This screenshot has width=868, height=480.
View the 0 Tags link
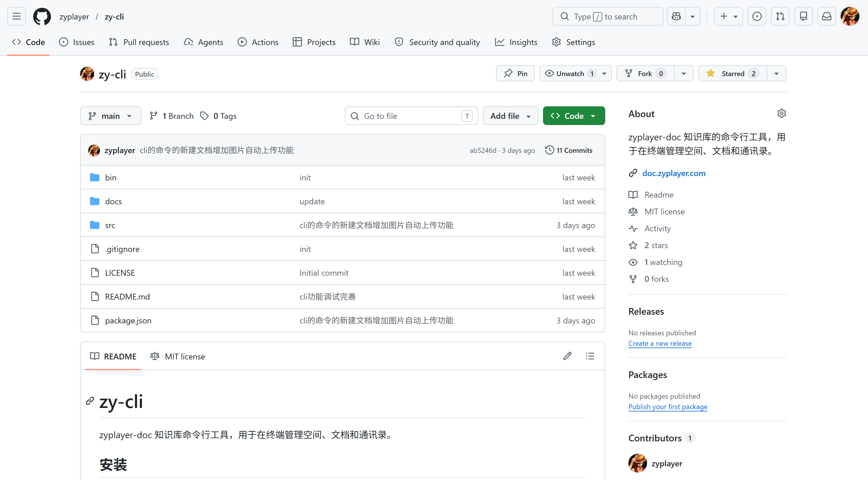click(x=218, y=116)
